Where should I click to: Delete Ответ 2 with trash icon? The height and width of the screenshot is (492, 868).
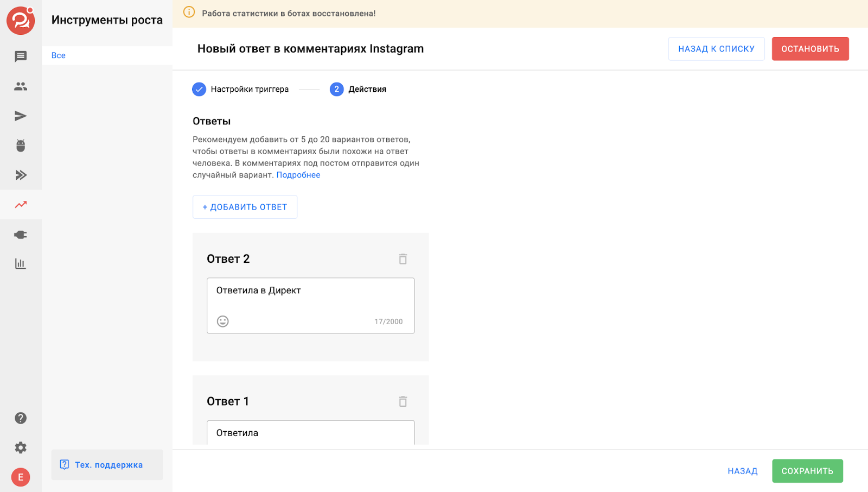click(403, 259)
